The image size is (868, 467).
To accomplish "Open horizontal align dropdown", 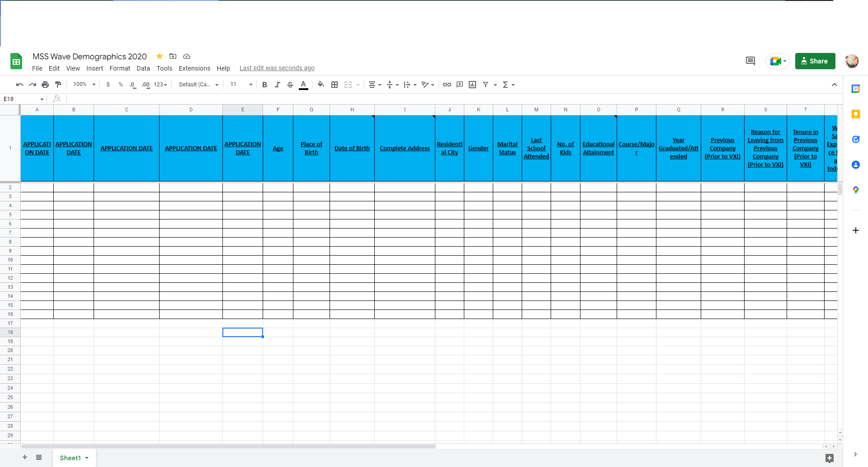I will point(375,85).
